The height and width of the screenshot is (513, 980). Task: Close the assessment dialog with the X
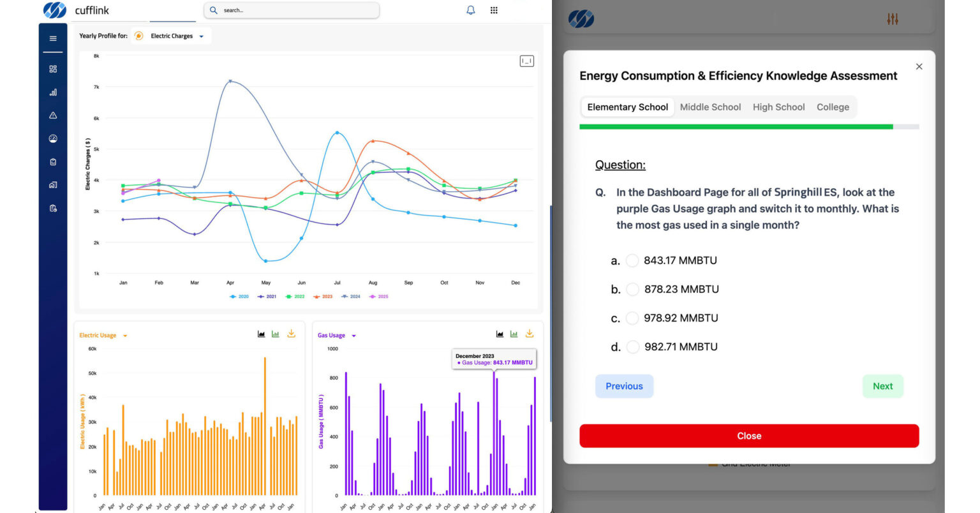pyautogui.click(x=919, y=66)
